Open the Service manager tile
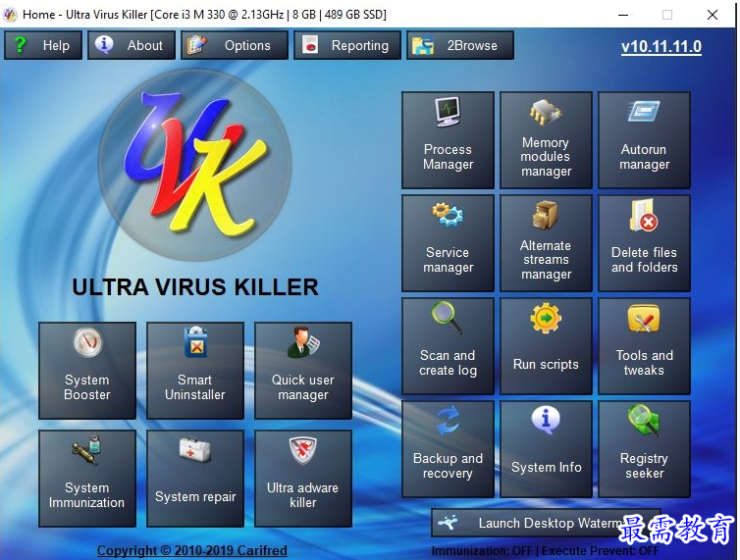Image resolution: width=740 pixels, height=560 pixels. click(x=448, y=243)
